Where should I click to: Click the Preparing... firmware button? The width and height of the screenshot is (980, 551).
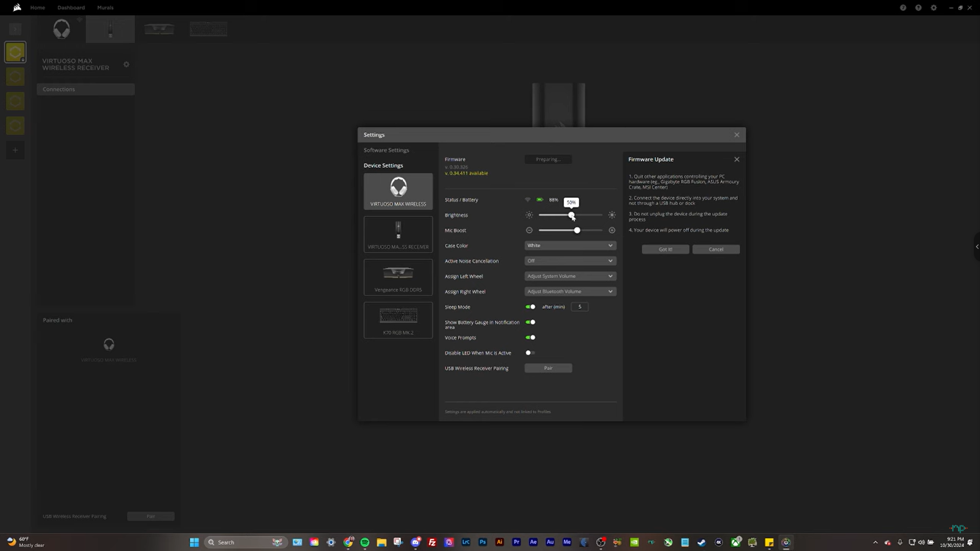coord(548,159)
